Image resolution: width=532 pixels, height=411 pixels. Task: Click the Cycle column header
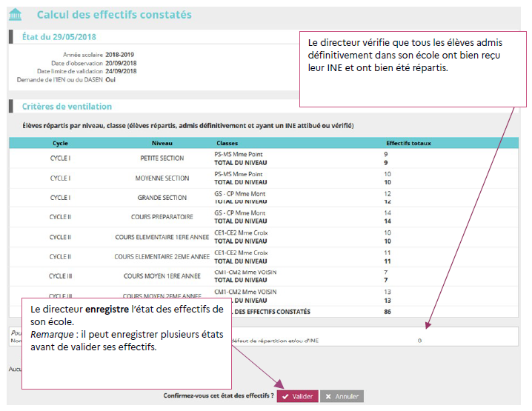[61, 143]
